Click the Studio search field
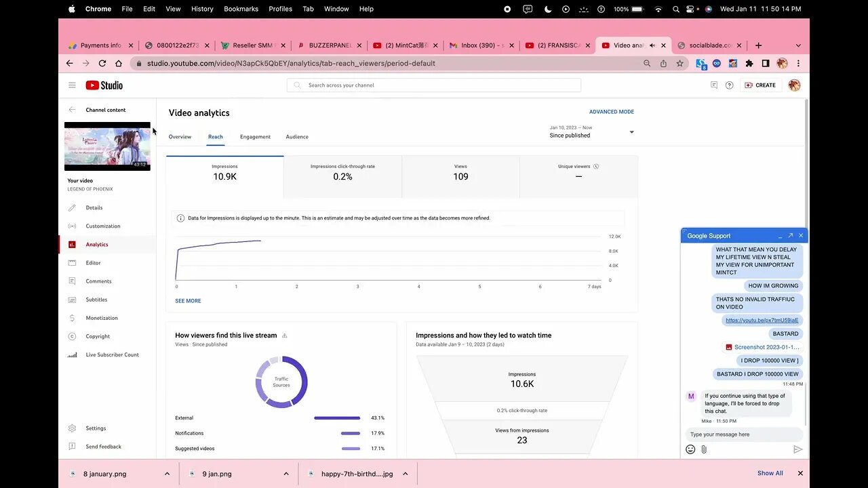868x488 pixels. coord(434,85)
